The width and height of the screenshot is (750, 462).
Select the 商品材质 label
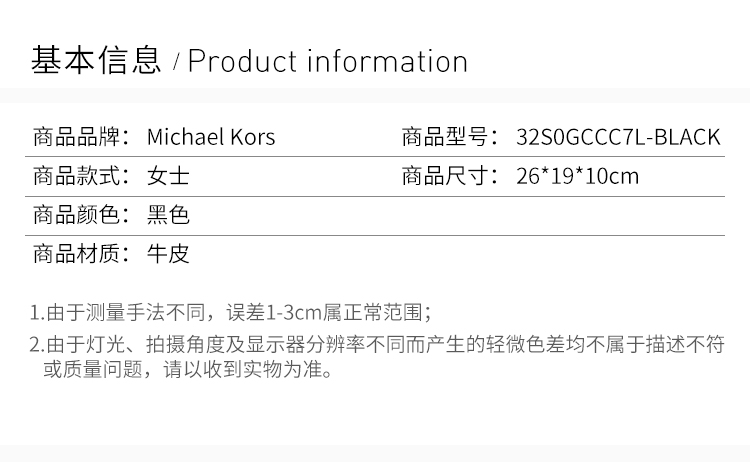[81, 253]
